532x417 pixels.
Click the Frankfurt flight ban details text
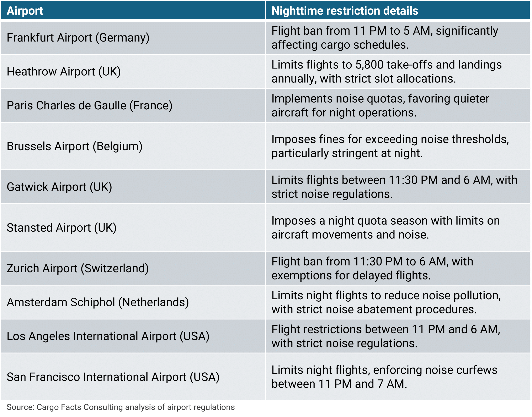click(x=385, y=38)
